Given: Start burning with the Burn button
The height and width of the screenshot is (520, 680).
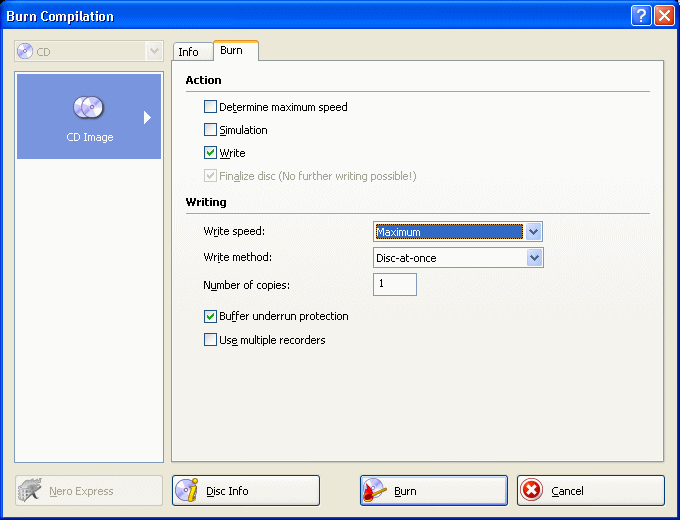Looking at the screenshot, I should click(x=434, y=491).
